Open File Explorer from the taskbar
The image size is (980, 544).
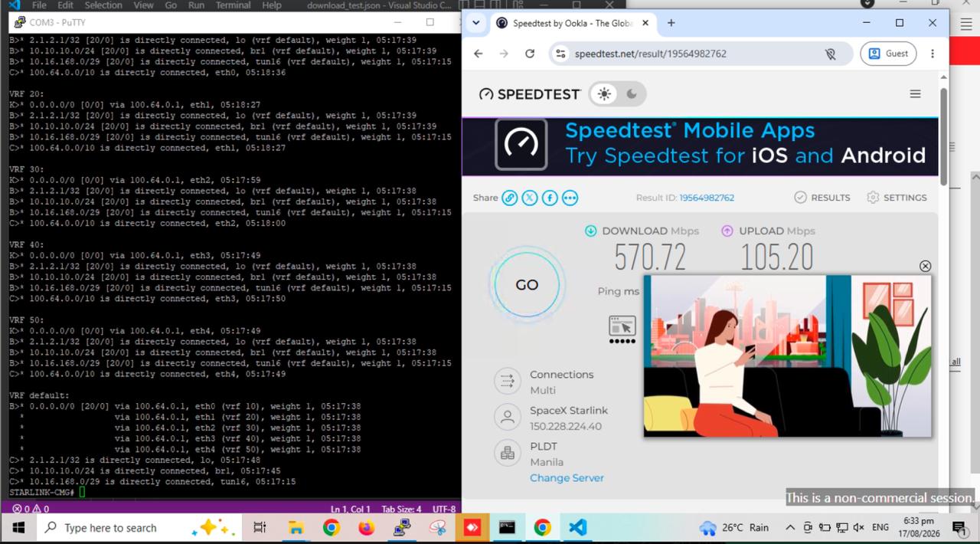coord(296,528)
